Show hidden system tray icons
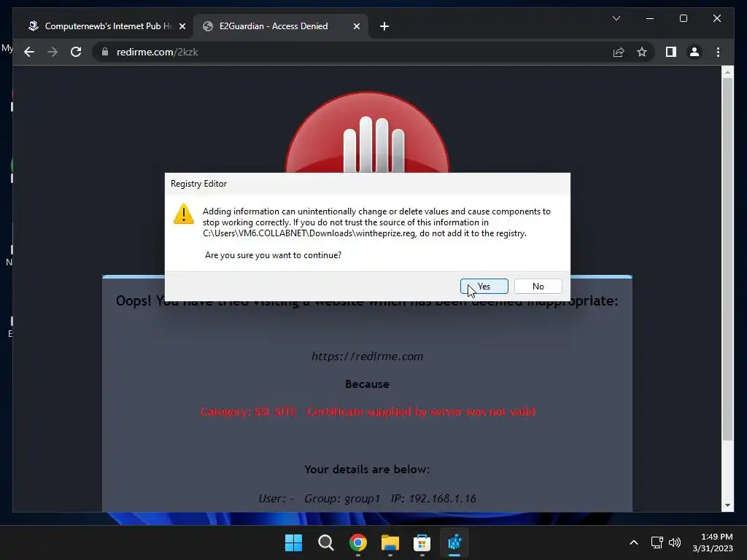Screen dimensions: 747x560 pyautogui.click(x=634, y=542)
